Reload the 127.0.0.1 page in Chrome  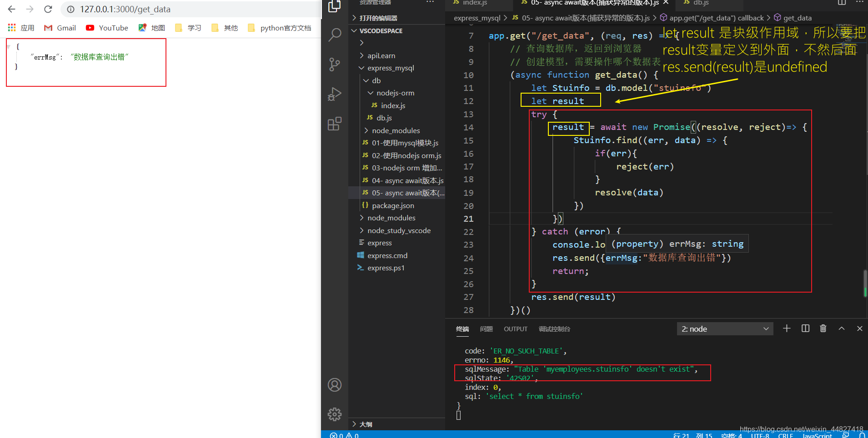pyautogui.click(x=48, y=9)
